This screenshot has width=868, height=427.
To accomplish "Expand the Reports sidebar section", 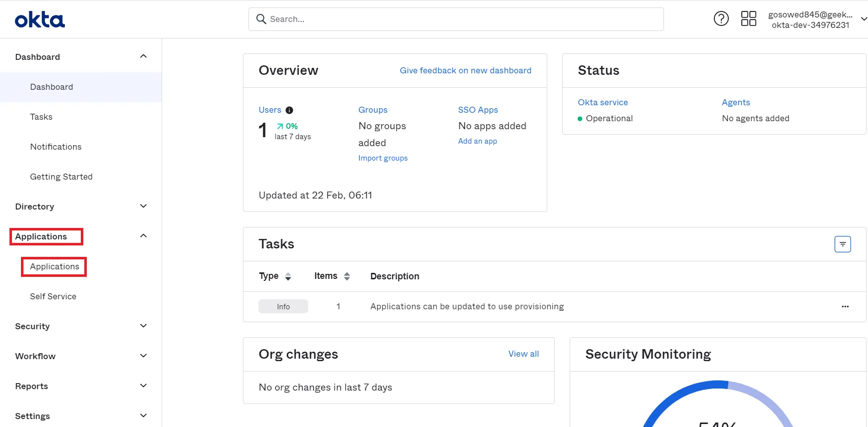I will point(143,386).
